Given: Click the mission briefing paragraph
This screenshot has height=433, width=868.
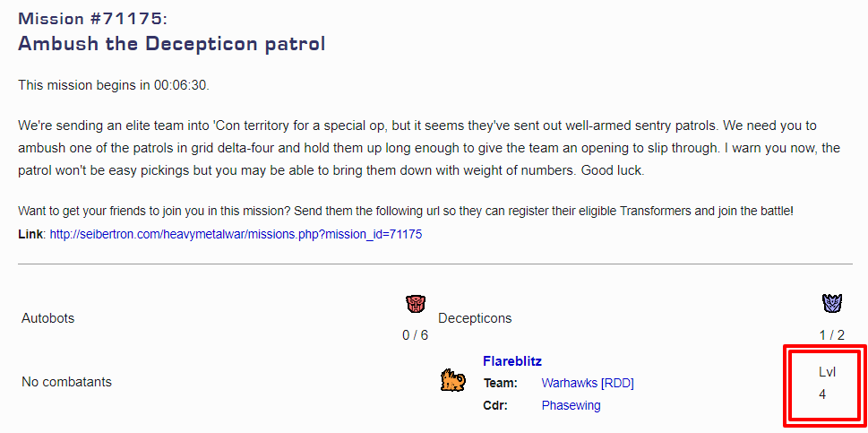Looking at the screenshot, I should (417, 147).
